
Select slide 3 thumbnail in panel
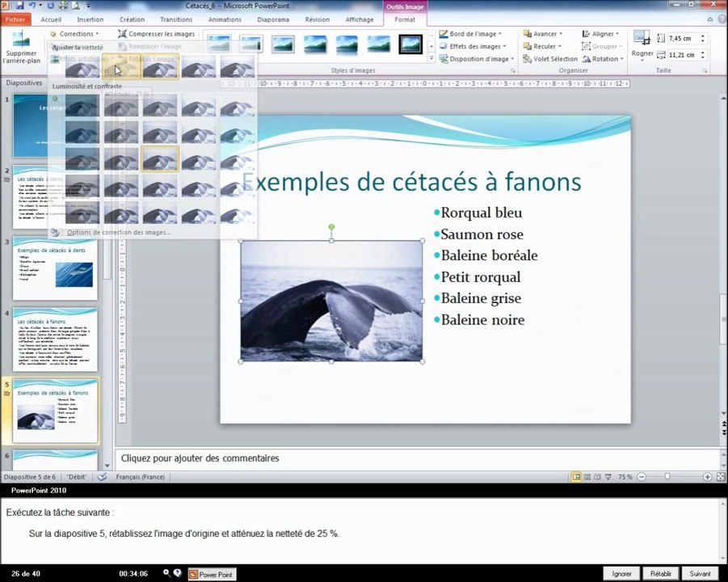[x=55, y=268]
